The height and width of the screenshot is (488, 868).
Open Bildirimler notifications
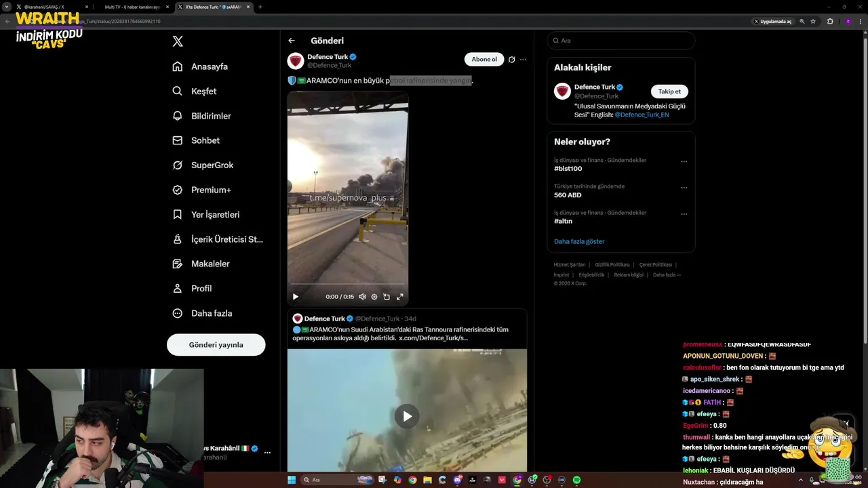pos(201,116)
